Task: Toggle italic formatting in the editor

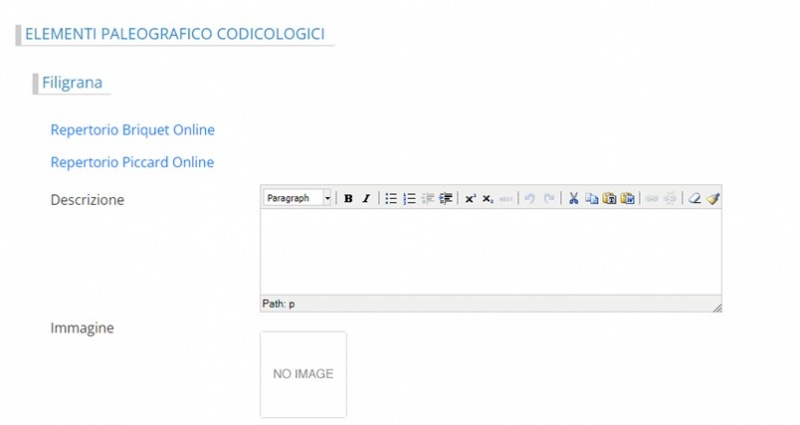Action: [366, 199]
